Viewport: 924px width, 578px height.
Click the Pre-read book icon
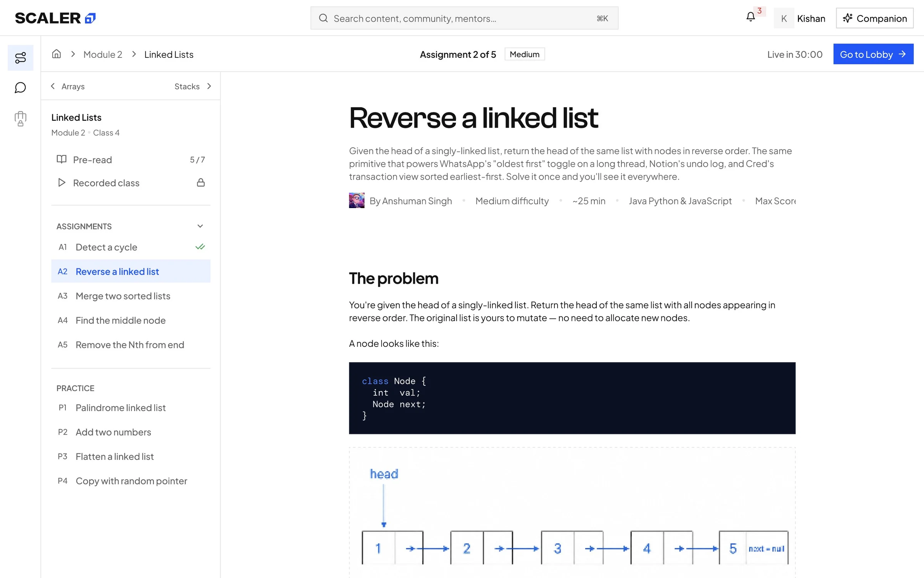tap(62, 160)
